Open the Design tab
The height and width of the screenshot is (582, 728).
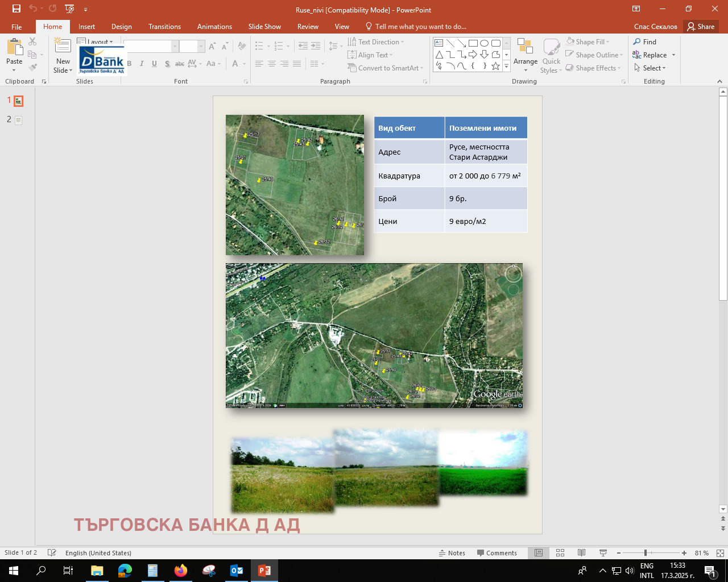(121, 27)
